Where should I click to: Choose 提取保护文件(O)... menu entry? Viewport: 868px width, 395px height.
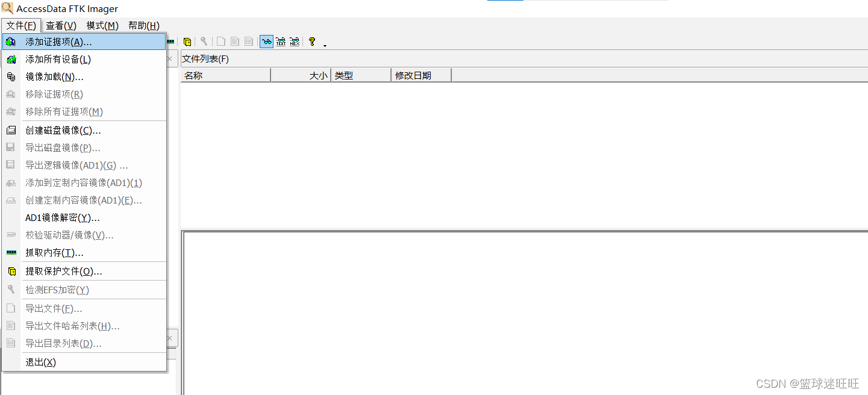pos(84,271)
